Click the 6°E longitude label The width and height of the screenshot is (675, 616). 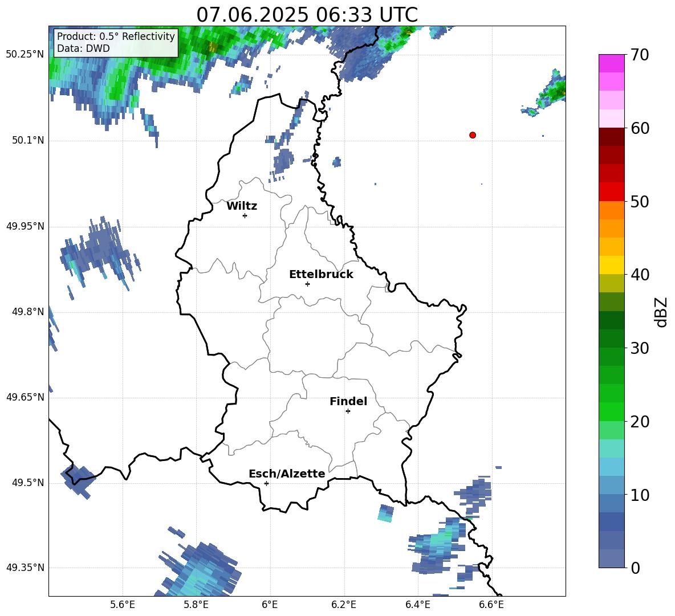(270, 605)
